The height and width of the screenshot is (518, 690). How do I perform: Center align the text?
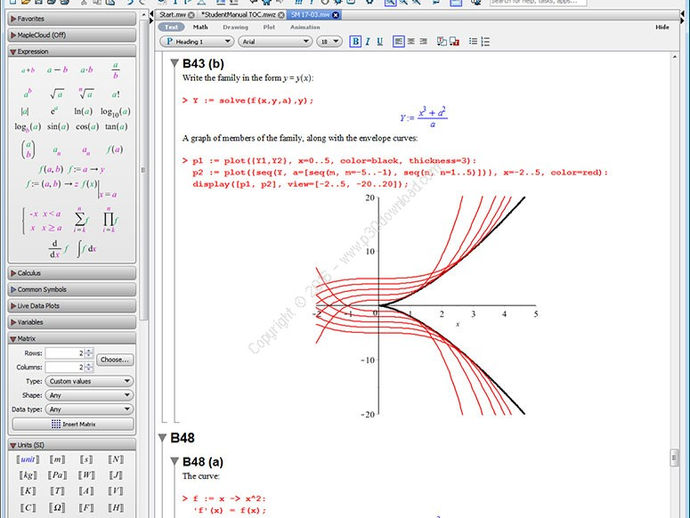tap(411, 41)
